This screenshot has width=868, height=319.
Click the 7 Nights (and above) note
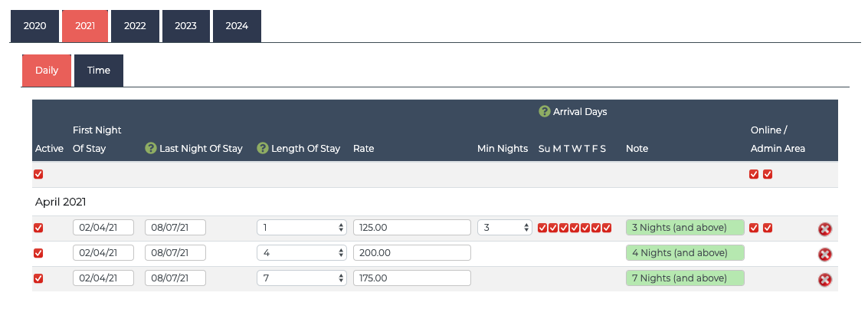pos(685,278)
